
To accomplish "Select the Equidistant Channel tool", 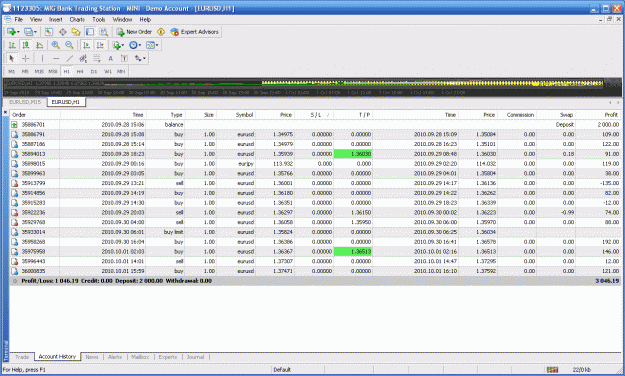I will pyautogui.click(x=83, y=58).
